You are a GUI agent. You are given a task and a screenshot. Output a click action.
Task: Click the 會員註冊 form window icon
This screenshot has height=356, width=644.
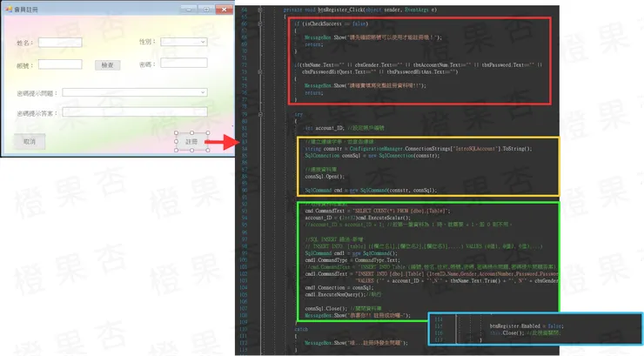click(9, 9)
